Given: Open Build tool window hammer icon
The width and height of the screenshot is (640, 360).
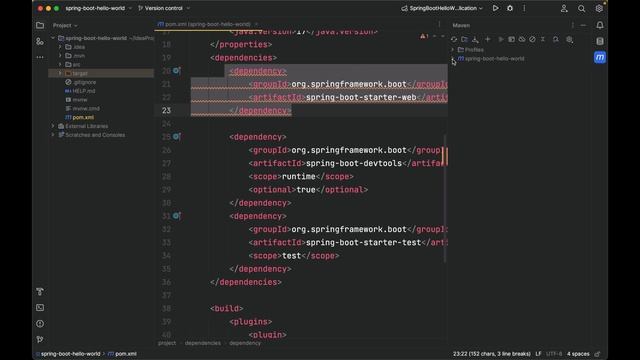Looking at the screenshot, I should [x=40, y=291].
